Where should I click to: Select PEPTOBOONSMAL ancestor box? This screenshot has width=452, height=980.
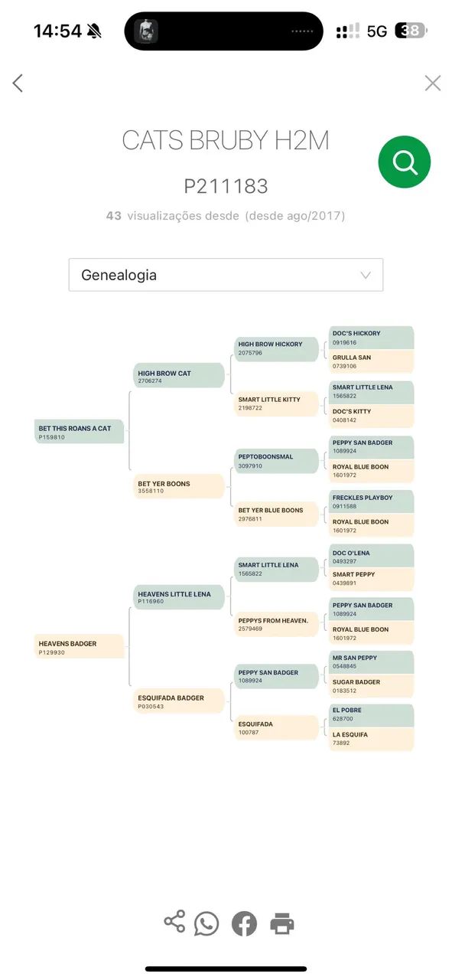276,460
